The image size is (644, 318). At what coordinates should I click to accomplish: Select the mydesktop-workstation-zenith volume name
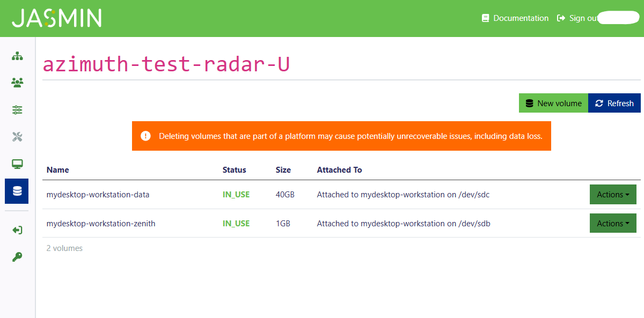[x=101, y=224]
